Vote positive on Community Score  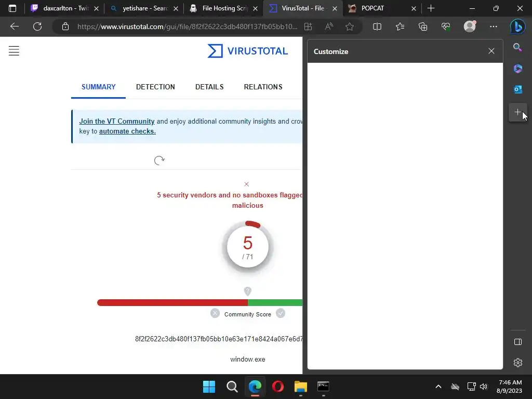(x=280, y=313)
